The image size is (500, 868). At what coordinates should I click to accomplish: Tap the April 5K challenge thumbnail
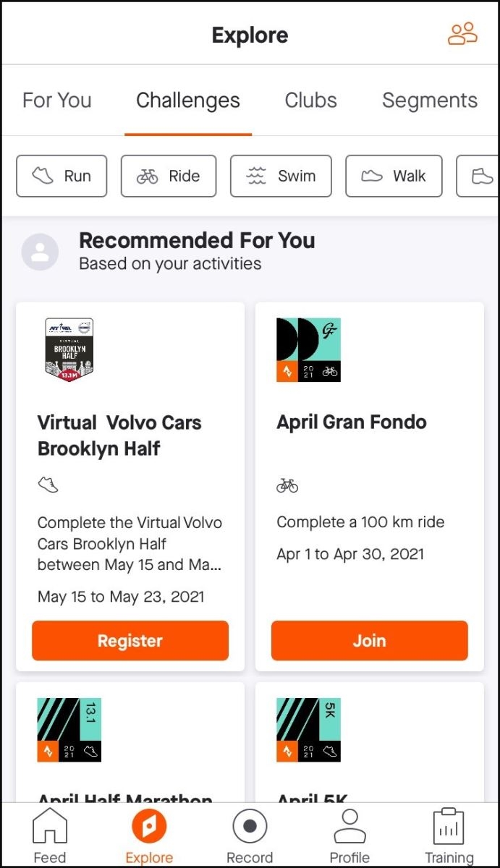(x=308, y=731)
